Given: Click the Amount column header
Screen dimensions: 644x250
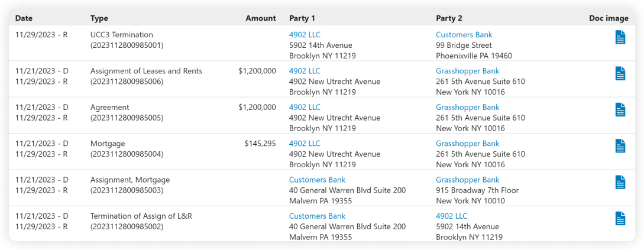Looking at the screenshot, I should pyautogui.click(x=261, y=18).
